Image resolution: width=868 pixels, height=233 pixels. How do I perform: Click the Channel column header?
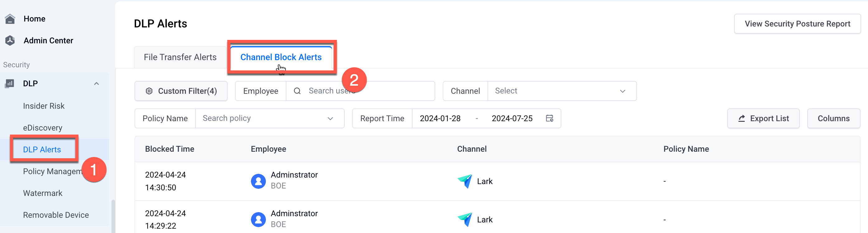(472, 149)
